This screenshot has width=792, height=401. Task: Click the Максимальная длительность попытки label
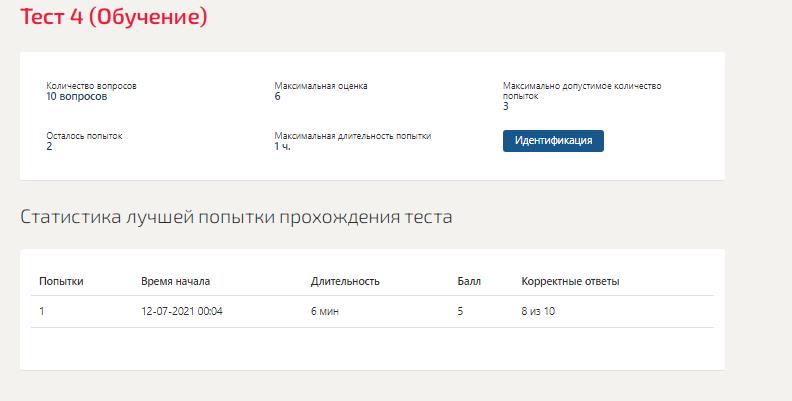pos(353,136)
